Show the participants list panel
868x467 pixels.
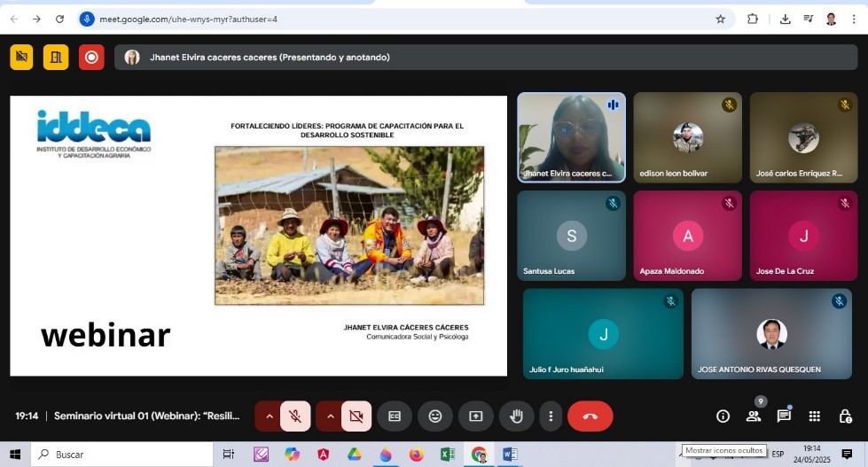pos(754,416)
